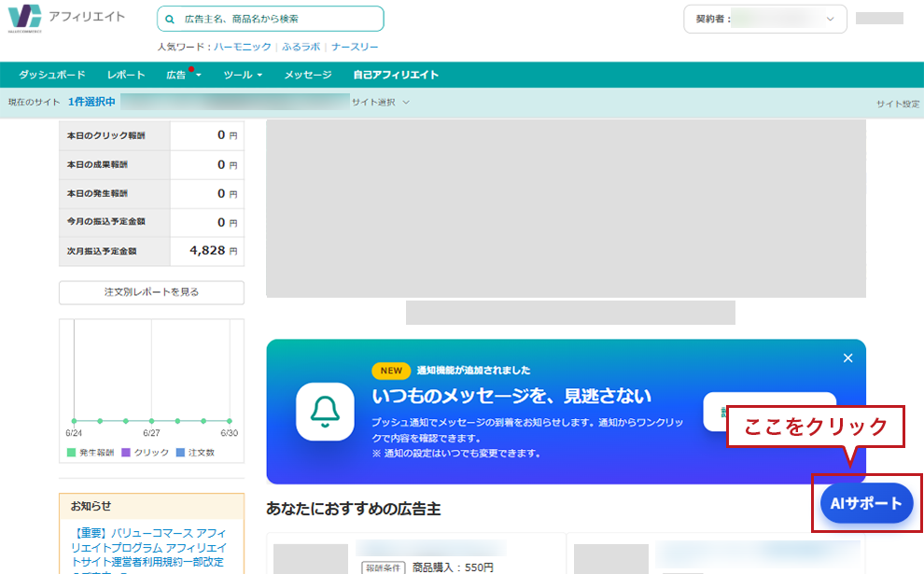Click 1件選択中 text
924x574 pixels.
pos(91,102)
